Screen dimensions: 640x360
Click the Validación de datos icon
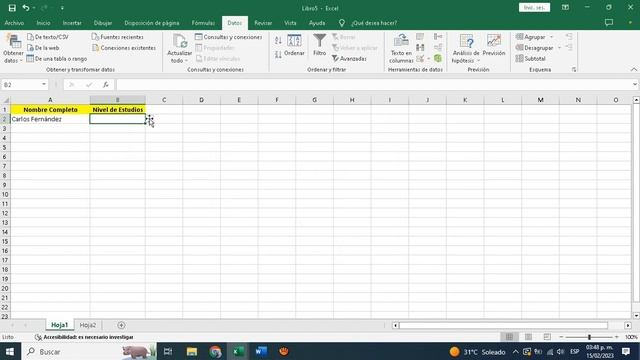[420, 59]
